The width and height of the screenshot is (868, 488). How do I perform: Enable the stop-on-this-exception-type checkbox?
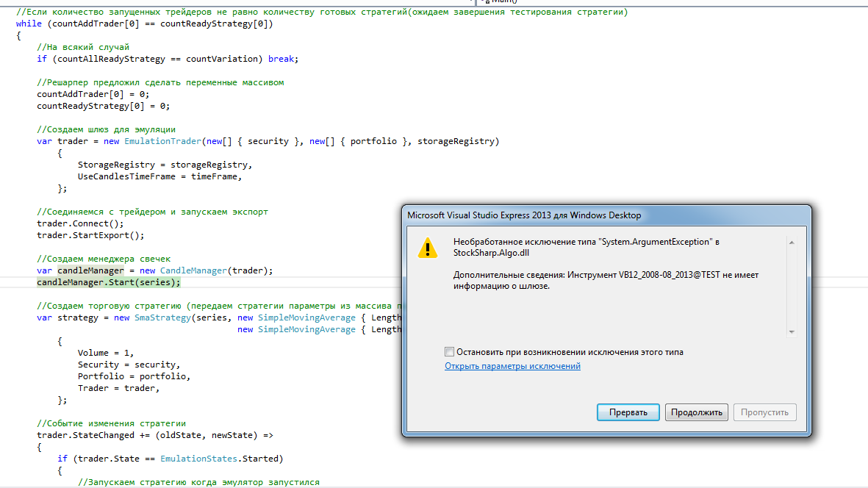pyautogui.click(x=450, y=352)
